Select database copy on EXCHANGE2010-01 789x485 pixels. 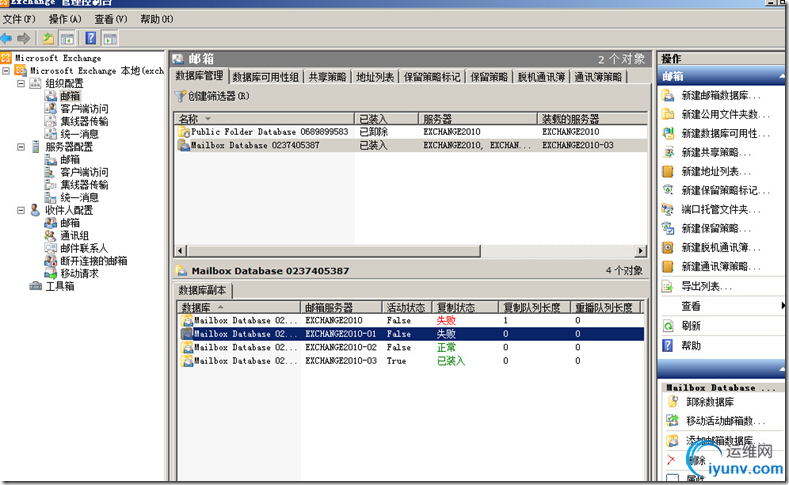tap(412, 334)
